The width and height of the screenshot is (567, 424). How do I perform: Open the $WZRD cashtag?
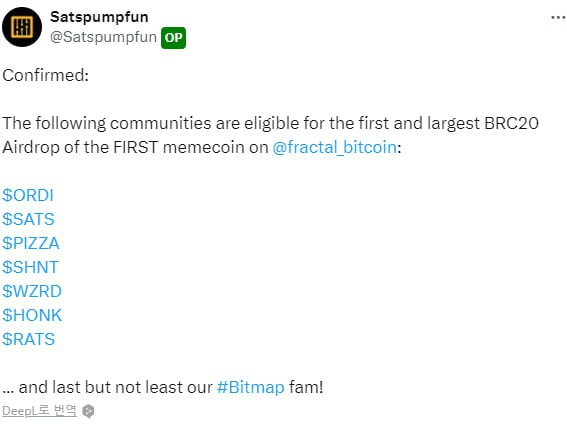(x=32, y=291)
